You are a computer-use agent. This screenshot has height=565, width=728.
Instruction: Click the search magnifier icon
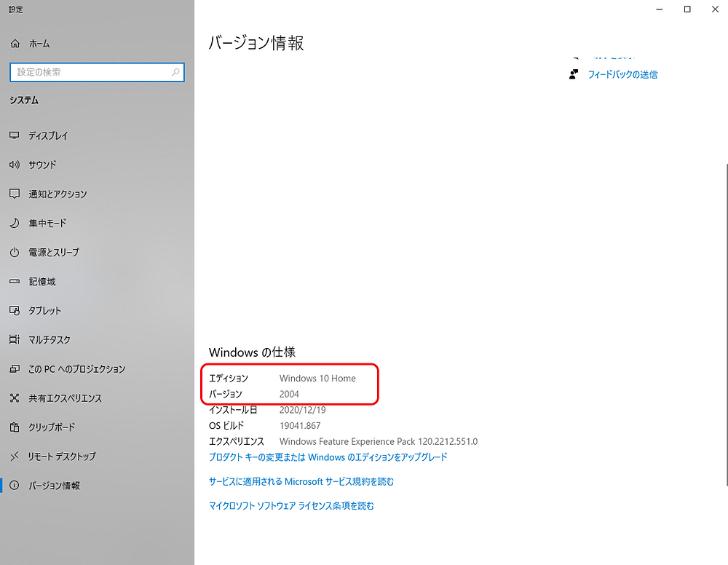click(x=175, y=72)
